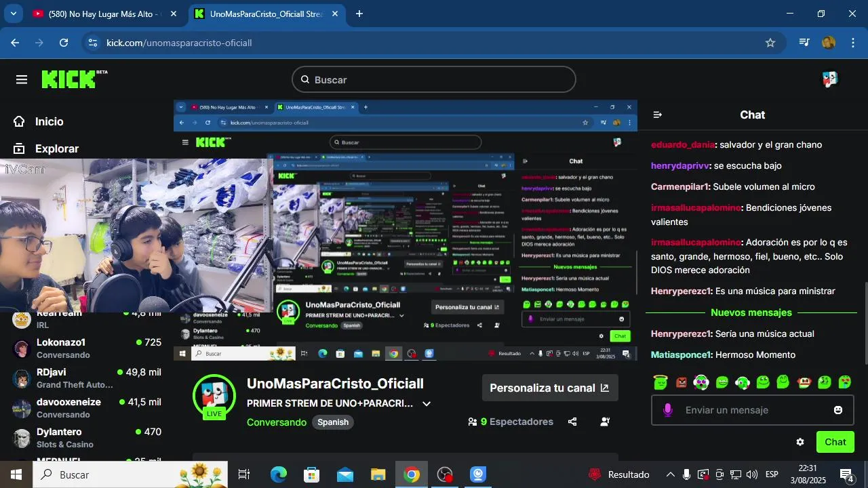Switch to No Hay Lugar Más Alto tab

tap(104, 14)
